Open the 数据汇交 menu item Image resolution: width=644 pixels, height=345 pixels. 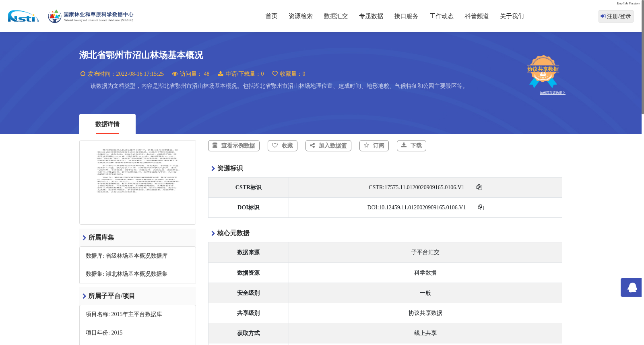336,16
